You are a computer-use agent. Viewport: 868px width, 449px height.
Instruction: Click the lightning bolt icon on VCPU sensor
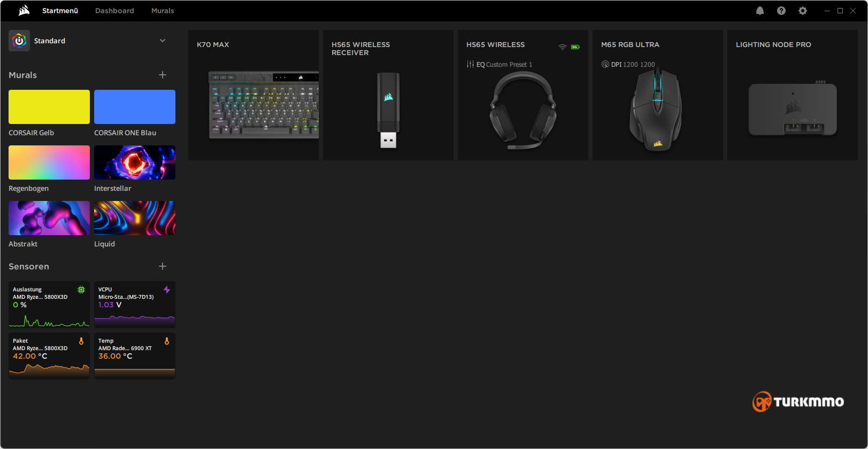[167, 290]
